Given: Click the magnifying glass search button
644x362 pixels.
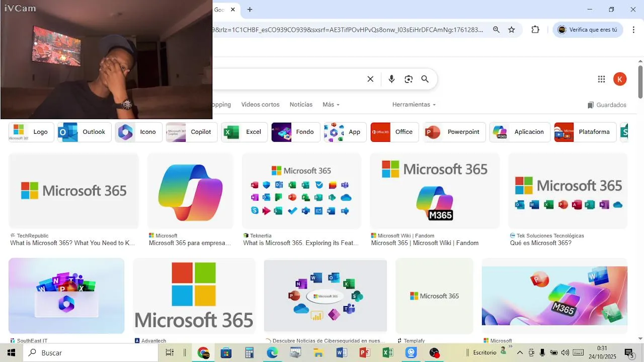Looking at the screenshot, I should [425, 79].
